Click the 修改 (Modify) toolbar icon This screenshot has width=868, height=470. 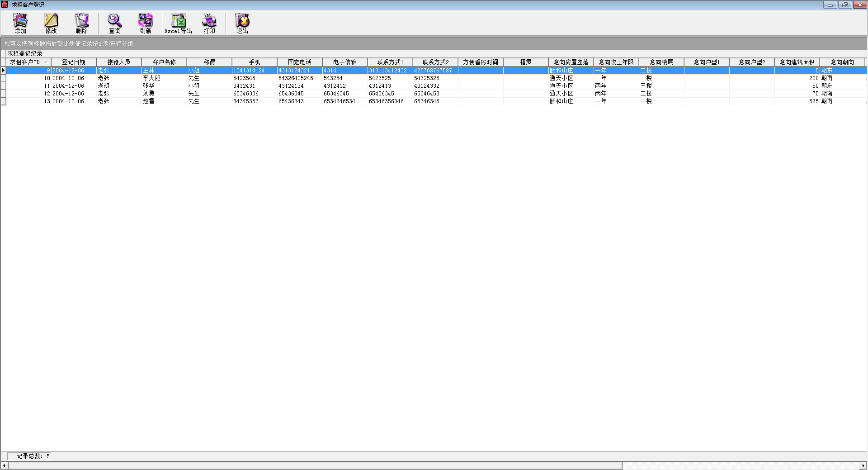tap(51, 23)
